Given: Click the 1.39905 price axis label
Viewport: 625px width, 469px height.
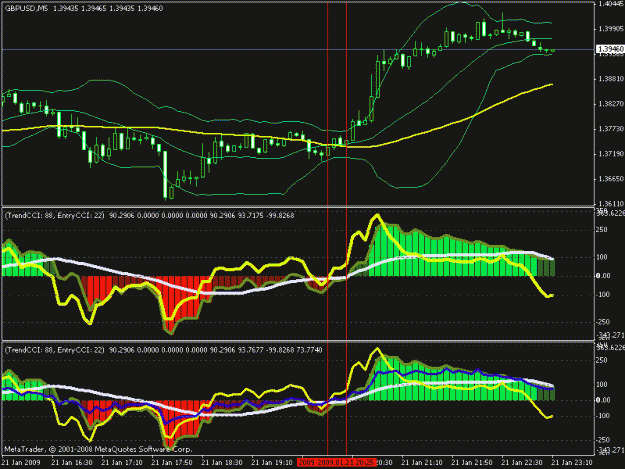Looking at the screenshot, I should click(611, 29).
